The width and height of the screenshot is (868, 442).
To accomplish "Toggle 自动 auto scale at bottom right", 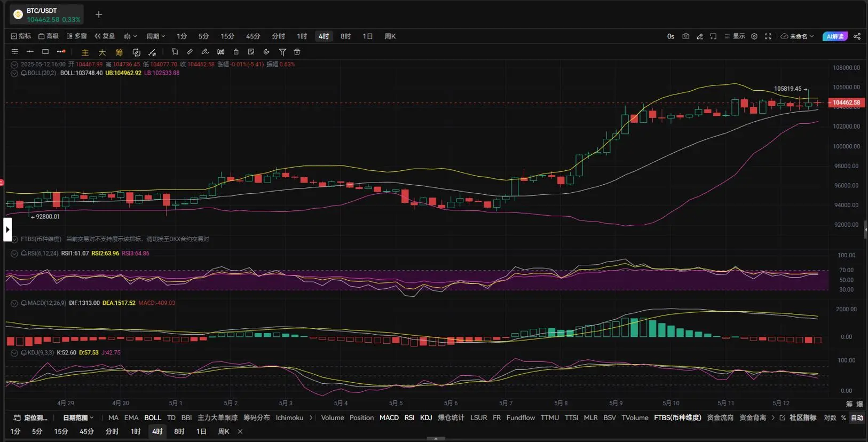I will [857, 418].
